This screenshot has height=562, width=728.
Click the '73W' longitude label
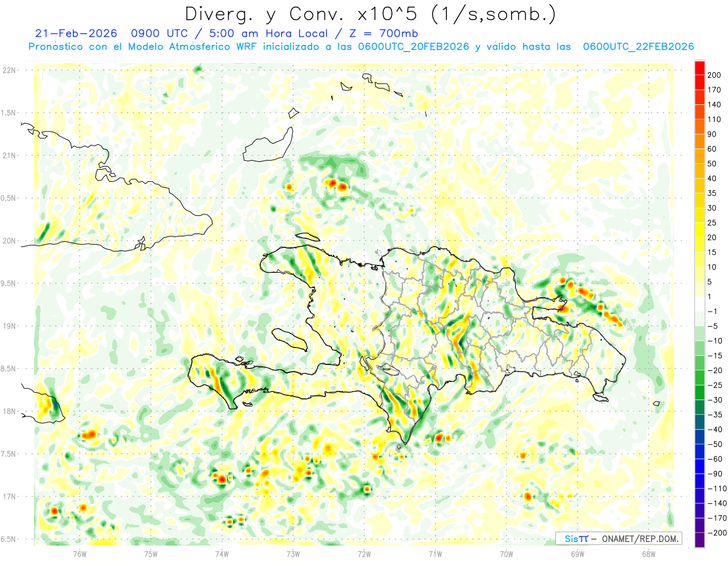tap(292, 553)
